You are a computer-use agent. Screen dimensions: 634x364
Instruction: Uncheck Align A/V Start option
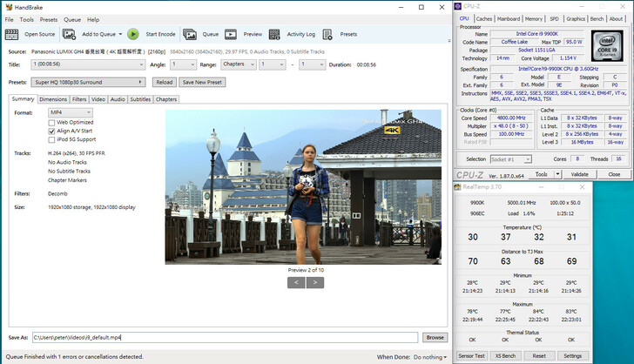coord(51,131)
